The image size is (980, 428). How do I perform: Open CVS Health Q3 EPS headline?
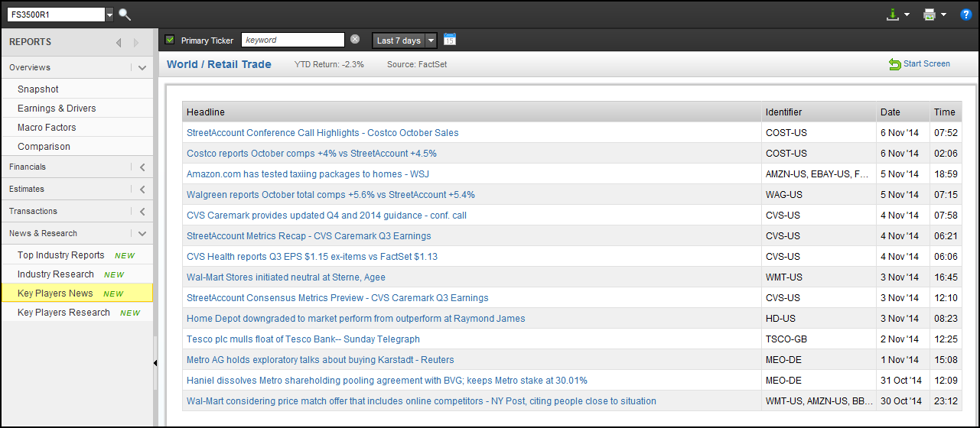click(312, 257)
